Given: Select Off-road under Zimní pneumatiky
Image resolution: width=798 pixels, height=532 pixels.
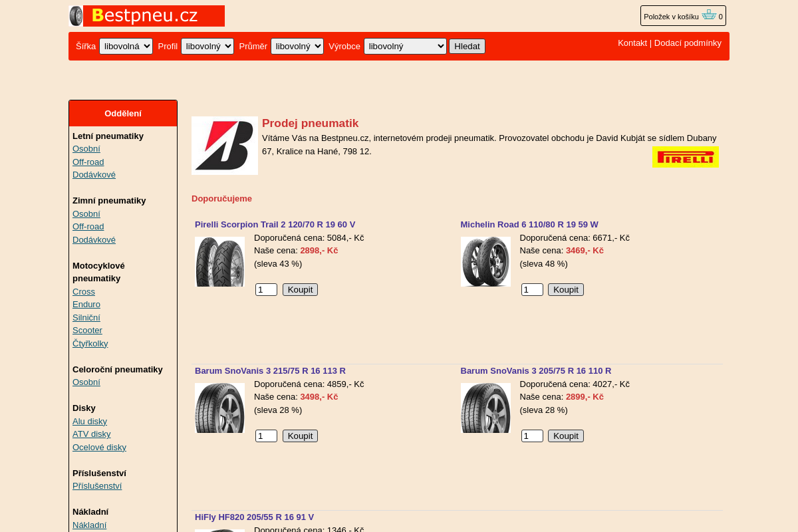Looking at the screenshot, I should click(88, 226).
